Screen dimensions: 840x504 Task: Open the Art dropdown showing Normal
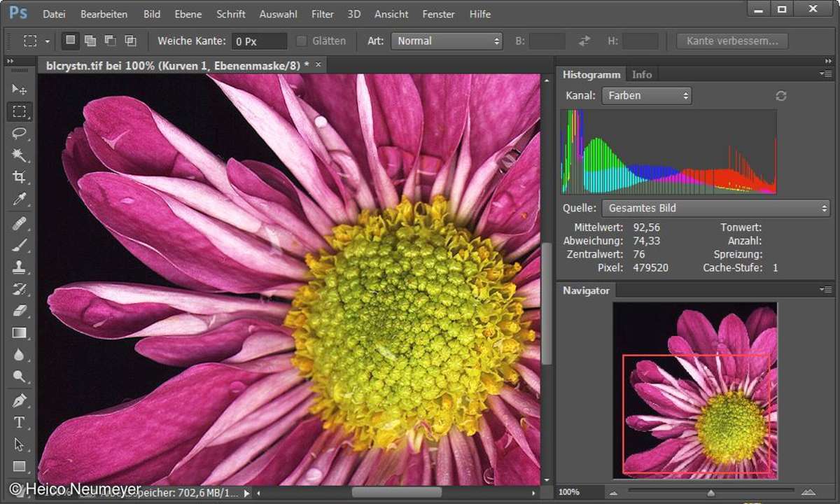pos(447,41)
